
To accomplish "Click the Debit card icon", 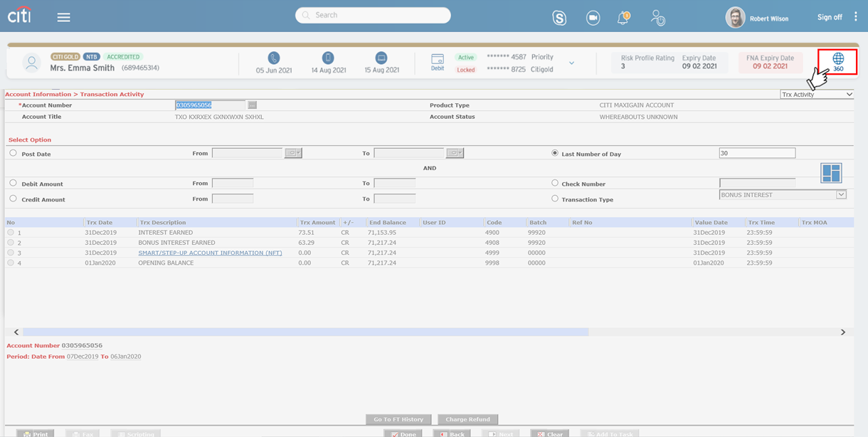I will pyautogui.click(x=438, y=59).
